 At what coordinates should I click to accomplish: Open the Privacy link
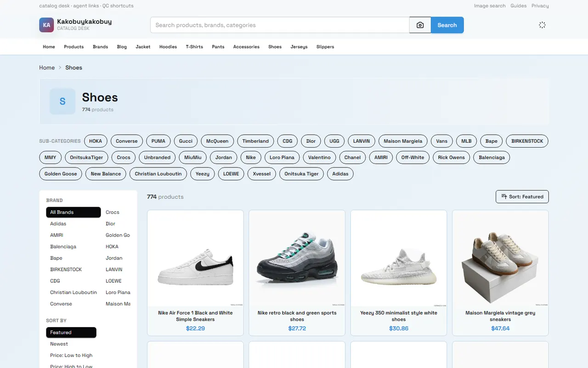pyautogui.click(x=540, y=6)
